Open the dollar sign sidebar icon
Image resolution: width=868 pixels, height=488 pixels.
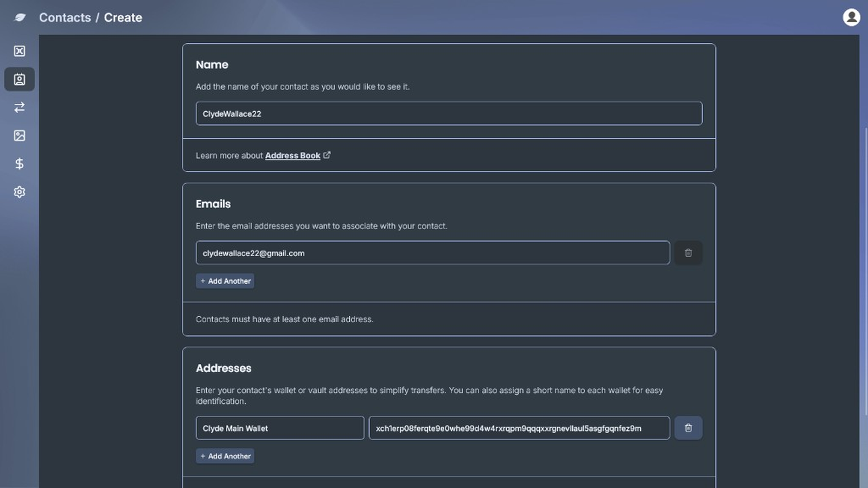click(x=20, y=164)
